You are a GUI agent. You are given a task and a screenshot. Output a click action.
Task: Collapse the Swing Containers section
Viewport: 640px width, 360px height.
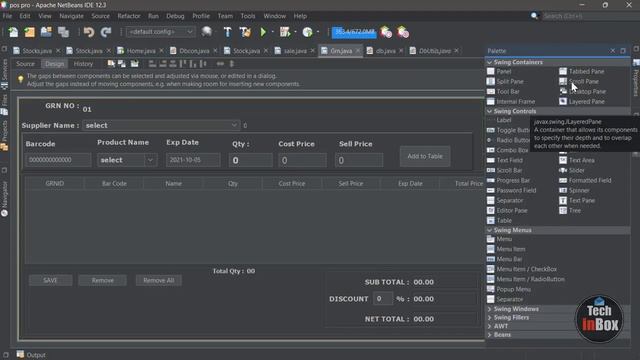(x=489, y=62)
